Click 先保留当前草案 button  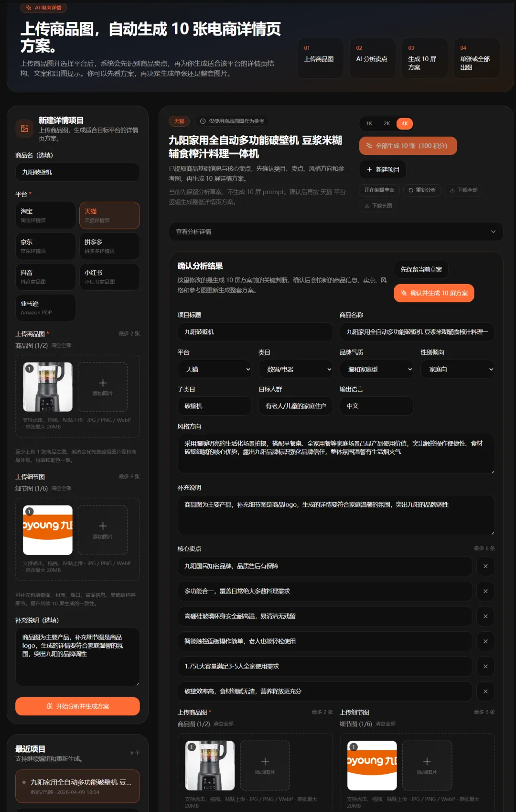pyautogui.click(x=421, y=269)
